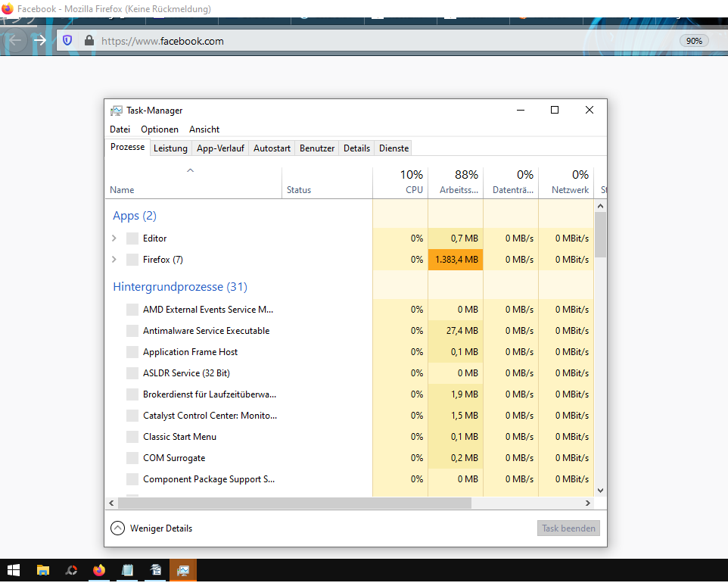Expand the Firefox (7) process group
This screenshot has width=728, height=586.
[114, 260]
